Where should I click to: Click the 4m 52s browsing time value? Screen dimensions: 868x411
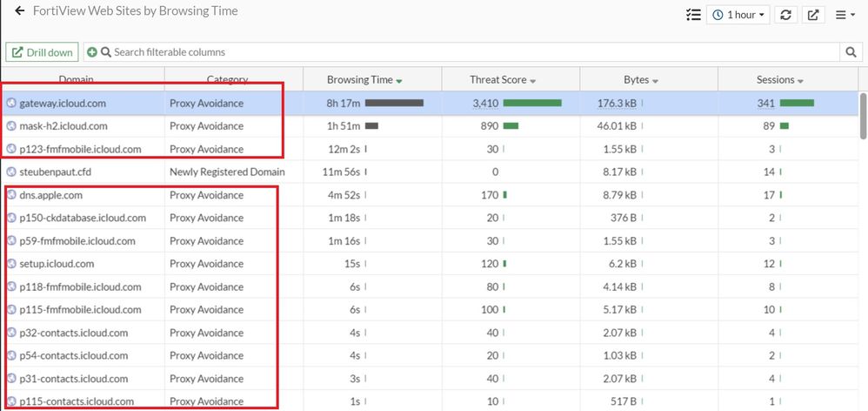click(344, 195)
